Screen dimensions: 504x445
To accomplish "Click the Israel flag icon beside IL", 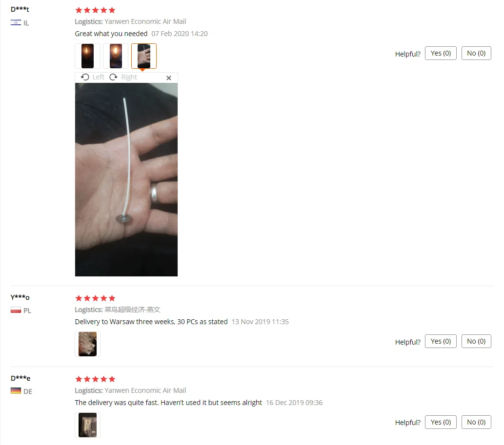I will click(x=16, y=22).
